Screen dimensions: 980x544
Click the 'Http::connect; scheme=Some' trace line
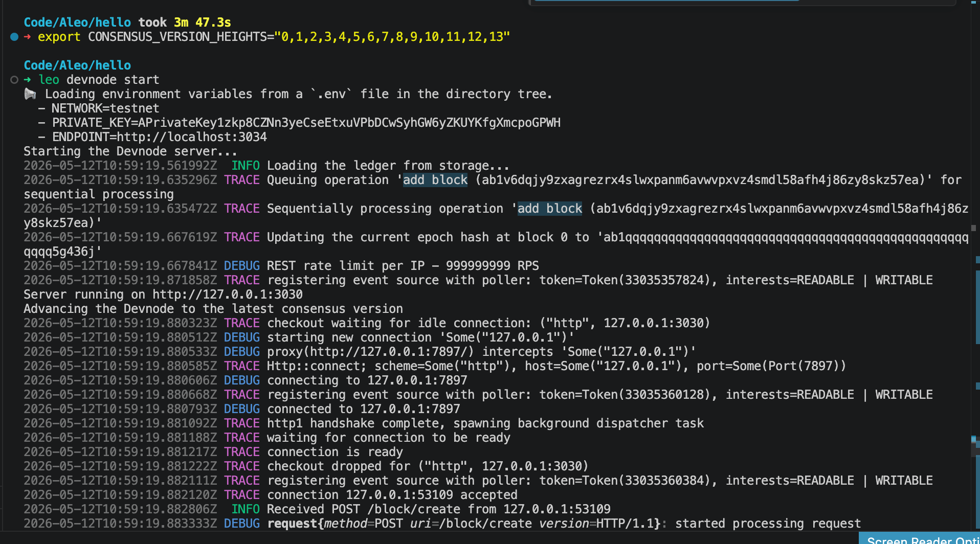[x=556, y=366]
